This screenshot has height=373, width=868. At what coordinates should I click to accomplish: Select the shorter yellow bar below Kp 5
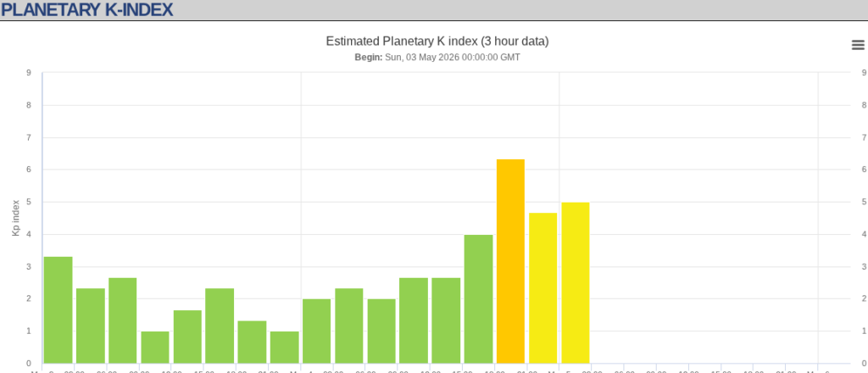[x=542, y=288]
